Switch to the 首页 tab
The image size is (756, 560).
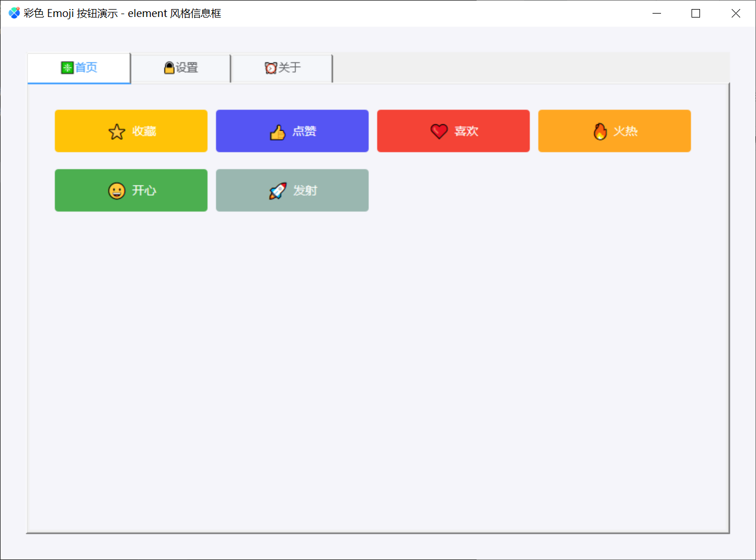pyautogui.click(x=79, y=68)
